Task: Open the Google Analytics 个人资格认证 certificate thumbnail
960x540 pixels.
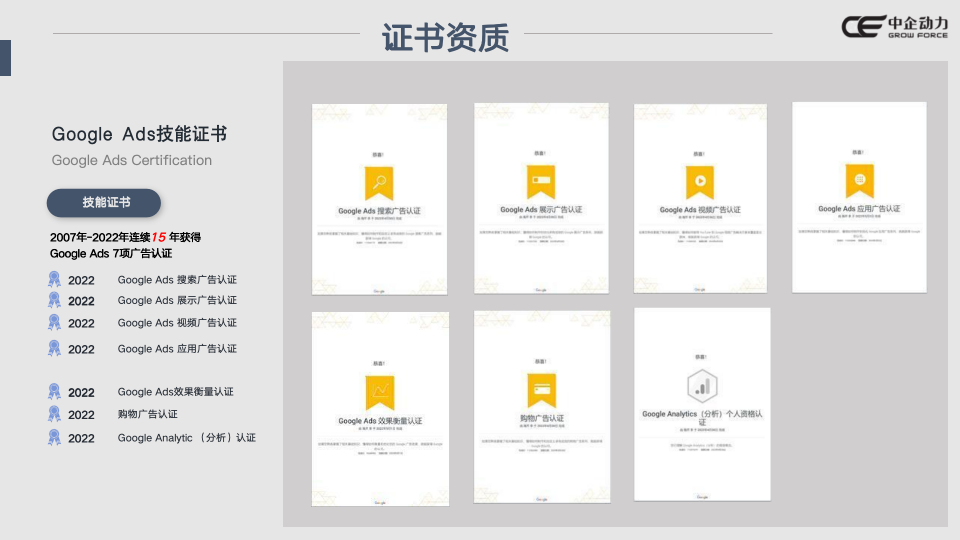Action: 702,405
